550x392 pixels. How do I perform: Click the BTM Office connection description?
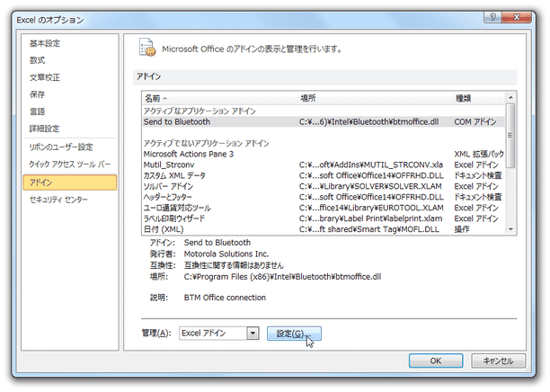click(x=225, y=298)
